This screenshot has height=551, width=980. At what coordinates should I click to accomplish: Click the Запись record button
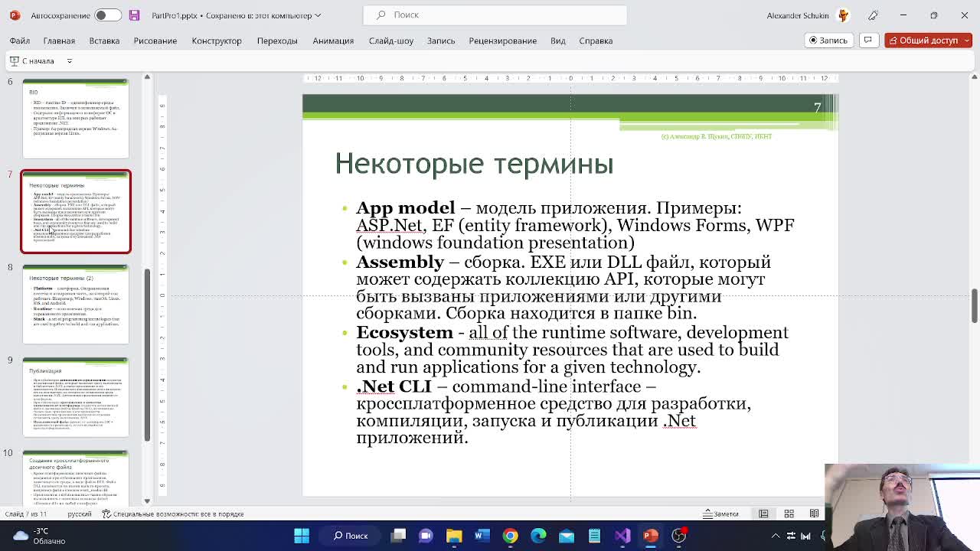(x=828, y=41)
